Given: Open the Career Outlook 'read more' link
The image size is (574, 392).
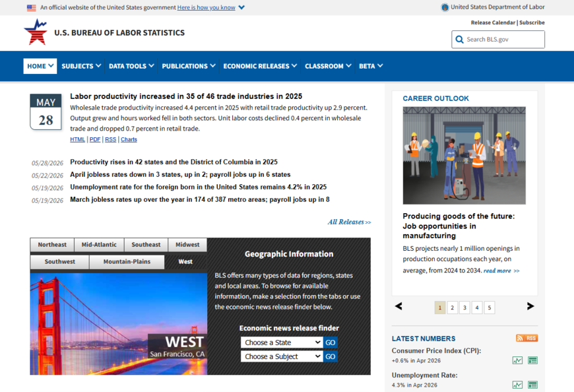Looking at the screenshot, I should [501, 271].
